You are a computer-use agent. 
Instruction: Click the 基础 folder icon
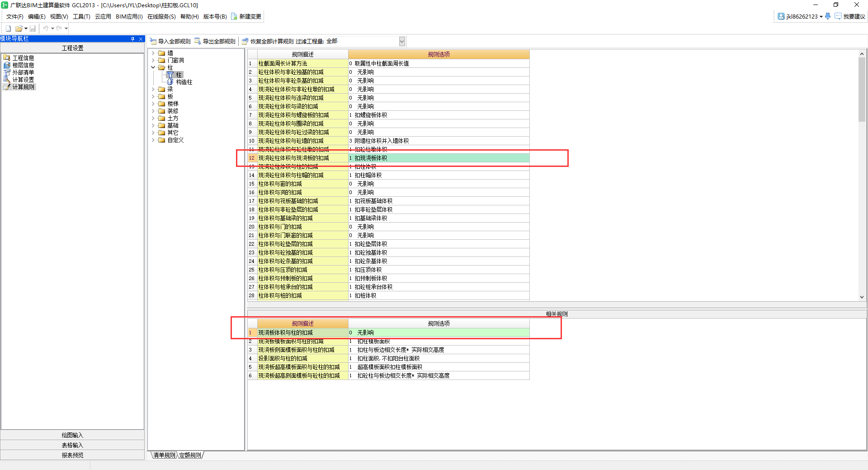pyautogui.click(x=161, y=125)
